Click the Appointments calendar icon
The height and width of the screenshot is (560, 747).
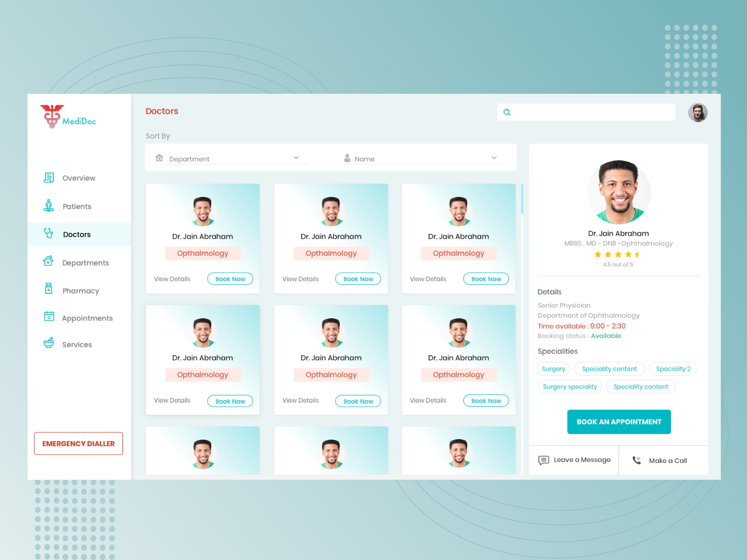pyautogui.click(x=48, y=316)
